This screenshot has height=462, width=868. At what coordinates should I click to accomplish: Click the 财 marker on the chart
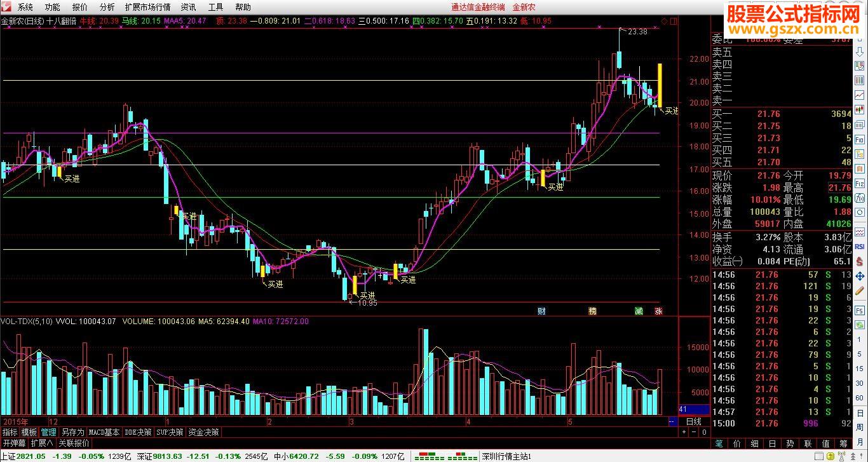[x=541, y=311]
